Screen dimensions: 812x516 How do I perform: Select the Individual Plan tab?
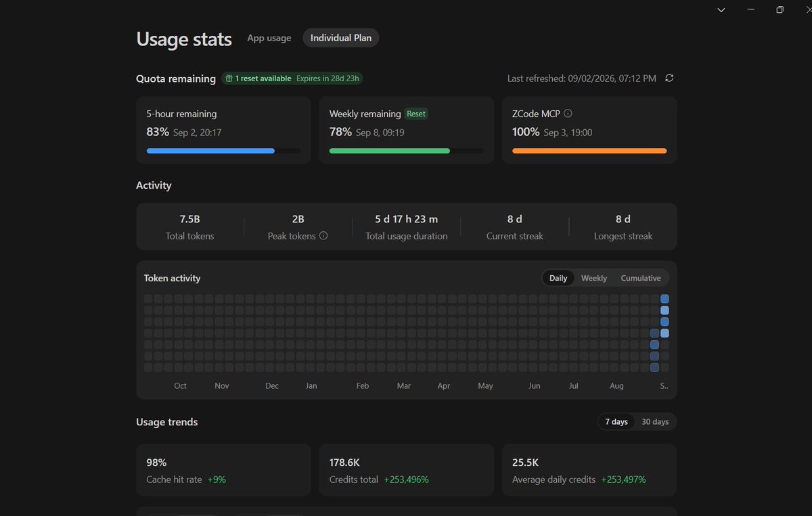tap(341, 38)
